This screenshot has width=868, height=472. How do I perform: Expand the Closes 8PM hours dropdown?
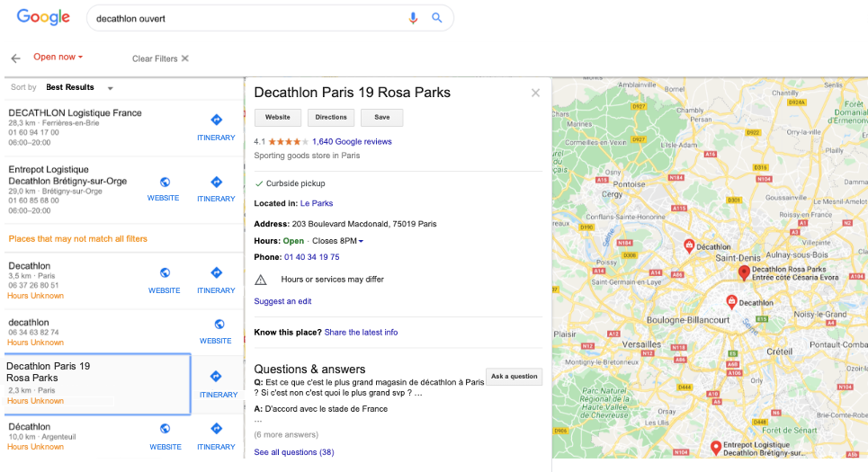(x=337, y=241)
